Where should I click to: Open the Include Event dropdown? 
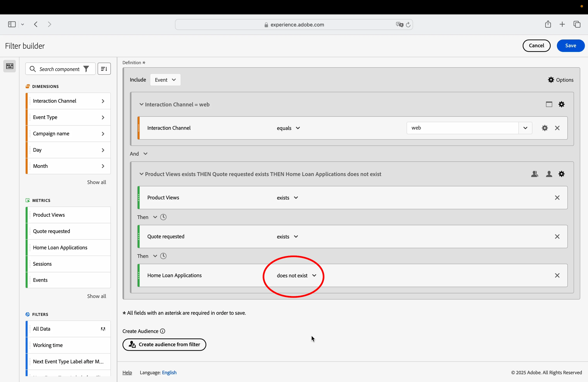tap(165, 80)
